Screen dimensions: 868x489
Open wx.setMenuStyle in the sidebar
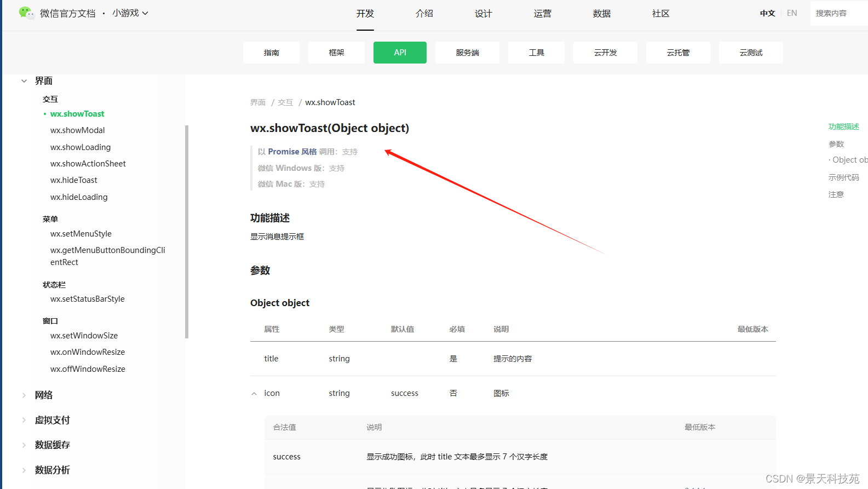coord(81,234)
